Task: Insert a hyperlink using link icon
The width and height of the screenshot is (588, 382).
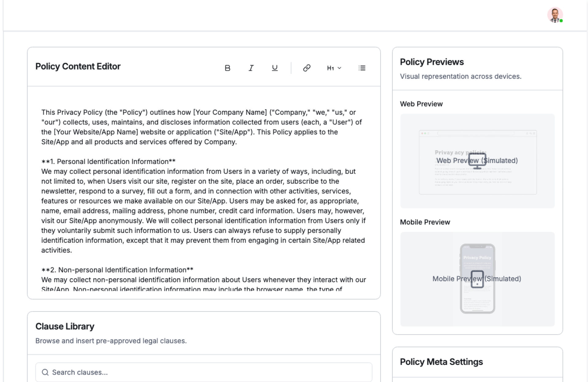Action: [x=307, y=68]
